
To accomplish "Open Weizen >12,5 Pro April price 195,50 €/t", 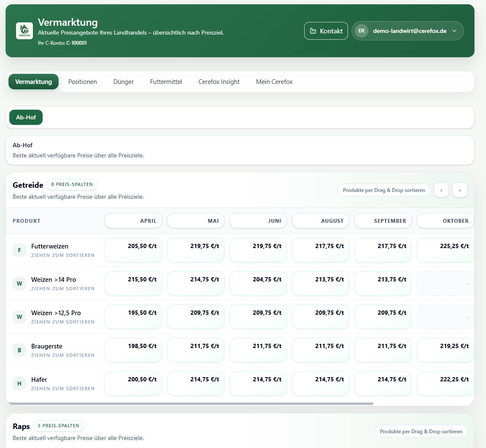I will [133, 317].
